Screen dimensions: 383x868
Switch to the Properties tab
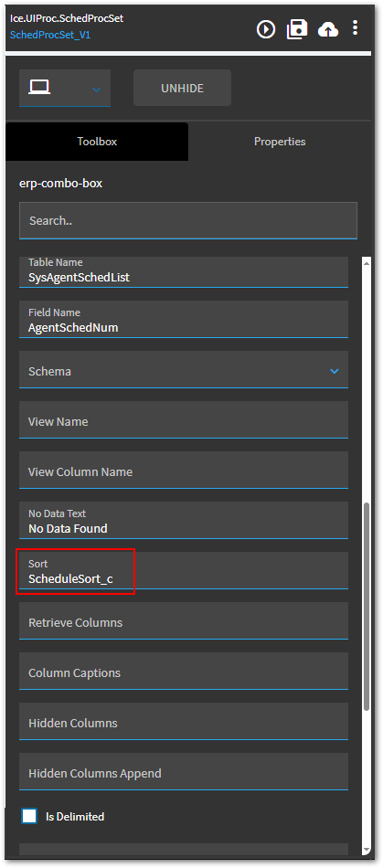(x=280, y=142)
